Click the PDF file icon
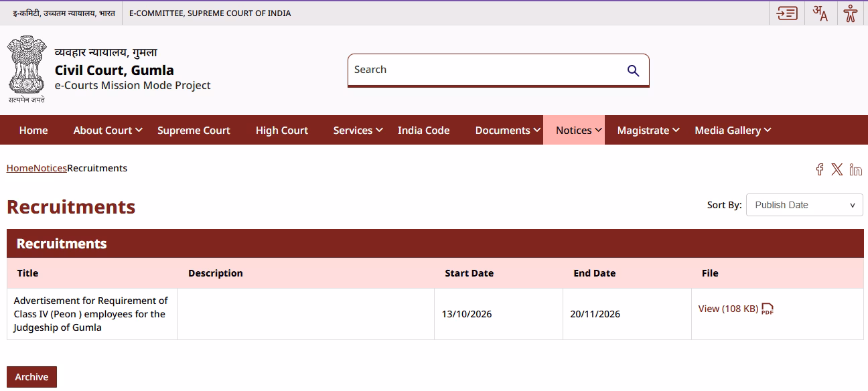The width and height of the screenshot is (868, 391). pyautogui.click(x=768, y=309)
